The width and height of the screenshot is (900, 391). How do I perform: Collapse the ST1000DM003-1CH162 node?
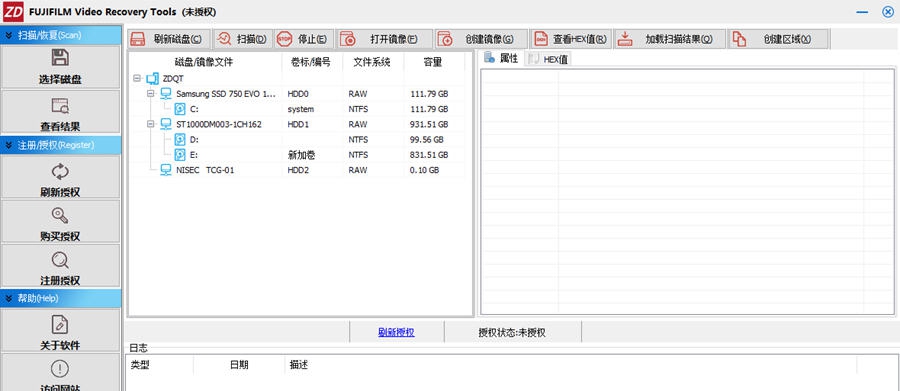[151, 124]
